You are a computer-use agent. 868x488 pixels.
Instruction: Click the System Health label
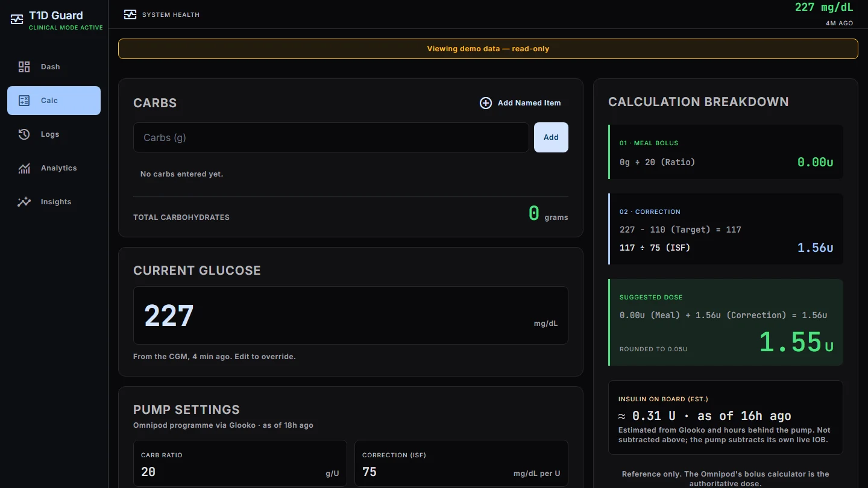[171, 14]
